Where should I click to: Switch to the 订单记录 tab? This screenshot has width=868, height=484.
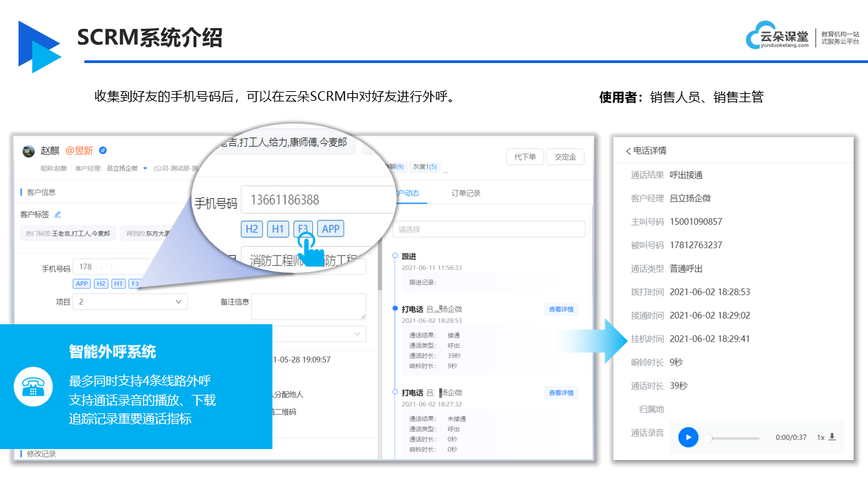tap(466, 193)
